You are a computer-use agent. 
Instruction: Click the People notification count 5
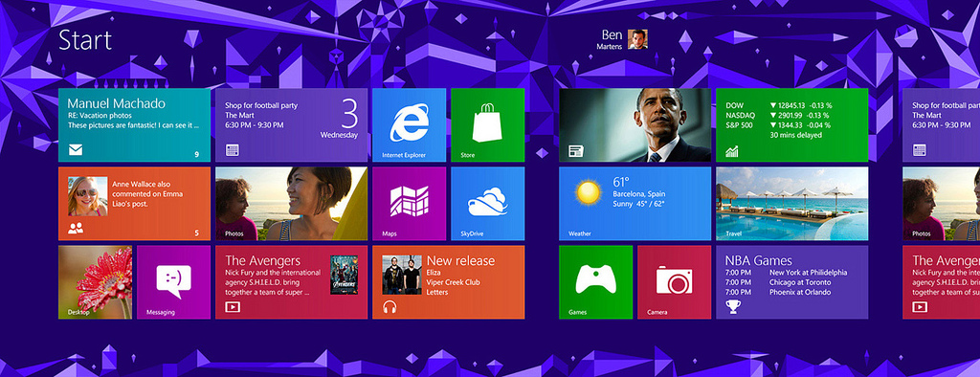197,233
